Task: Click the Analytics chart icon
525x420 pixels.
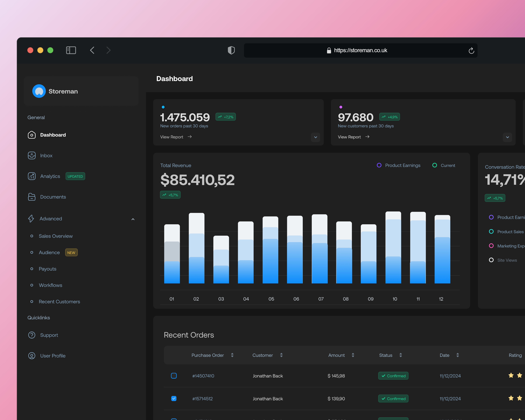Action: (32, 176)
